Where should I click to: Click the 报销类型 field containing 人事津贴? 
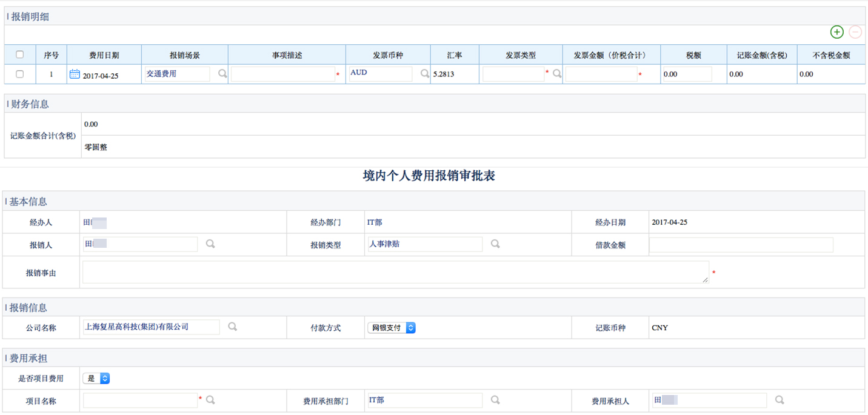[x=425, y=244]
